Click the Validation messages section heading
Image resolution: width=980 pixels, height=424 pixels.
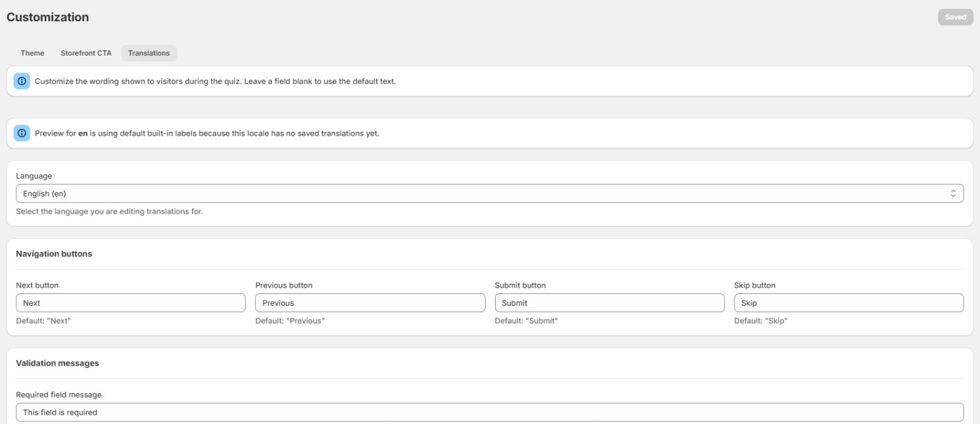point(57,363)
